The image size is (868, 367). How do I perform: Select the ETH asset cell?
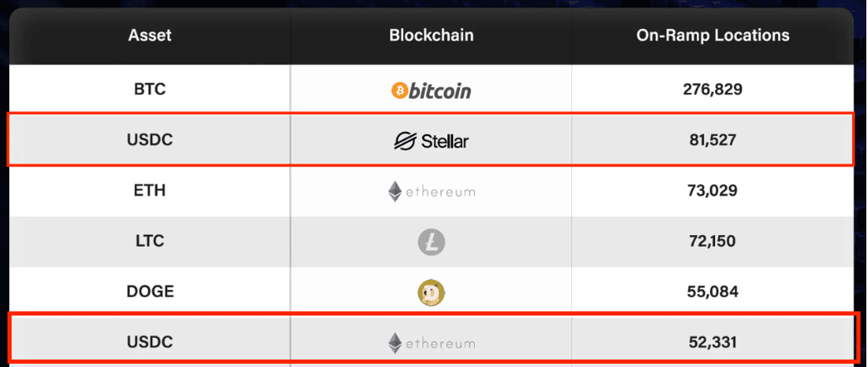tap(150, 191)
